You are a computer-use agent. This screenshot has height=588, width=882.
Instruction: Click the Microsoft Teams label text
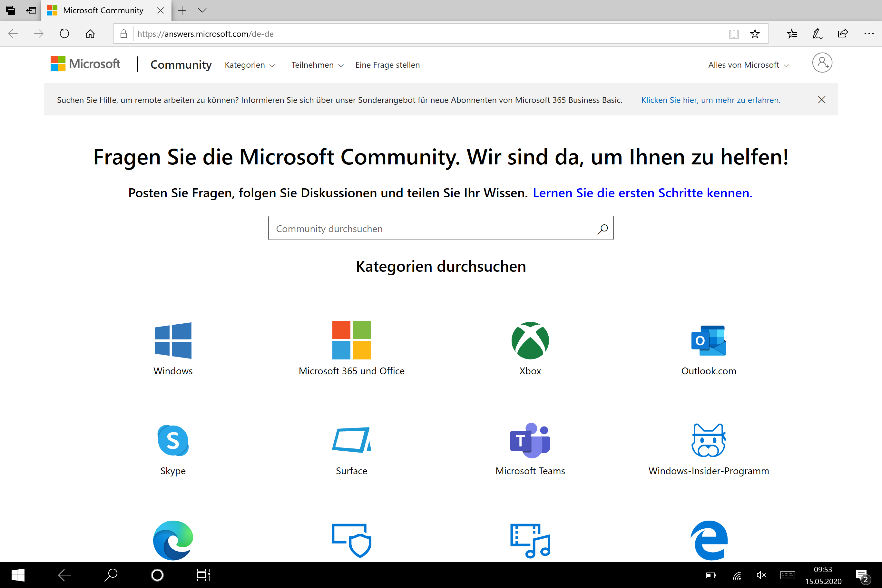[x=530, y=471]
